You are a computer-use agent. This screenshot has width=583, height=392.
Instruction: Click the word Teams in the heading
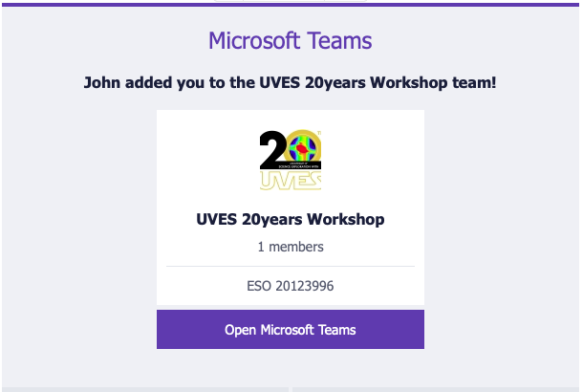tap(339, 40)
